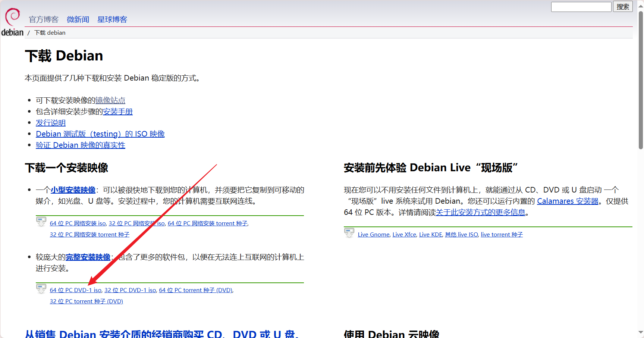Download 64 位 PC 网络安装 iso
This screenshot has width=644, height=338.
coord(78,223)
